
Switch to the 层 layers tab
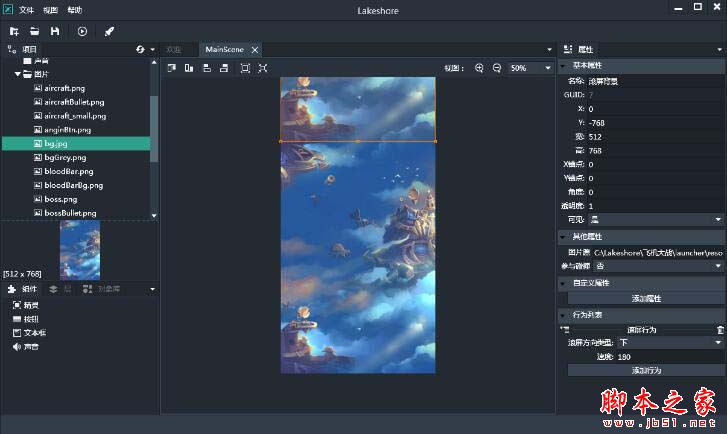pos(61,289)
